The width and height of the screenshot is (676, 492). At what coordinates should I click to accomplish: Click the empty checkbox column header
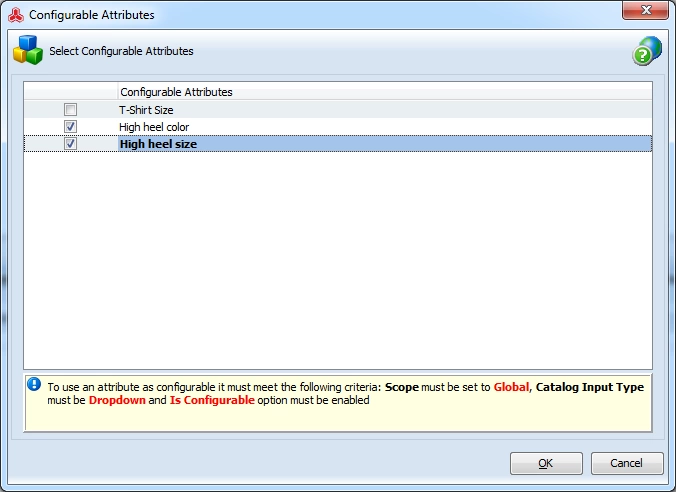71,92
